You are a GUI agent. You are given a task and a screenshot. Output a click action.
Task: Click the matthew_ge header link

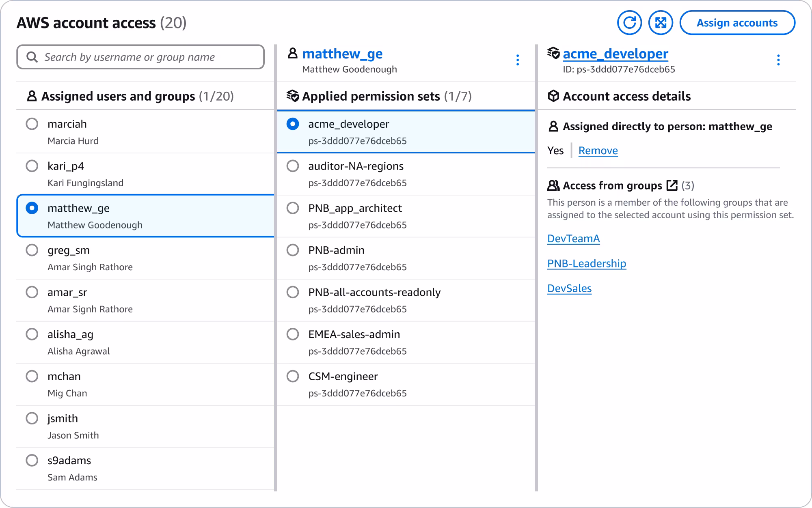pyautogui.click(x=342, y=54)
